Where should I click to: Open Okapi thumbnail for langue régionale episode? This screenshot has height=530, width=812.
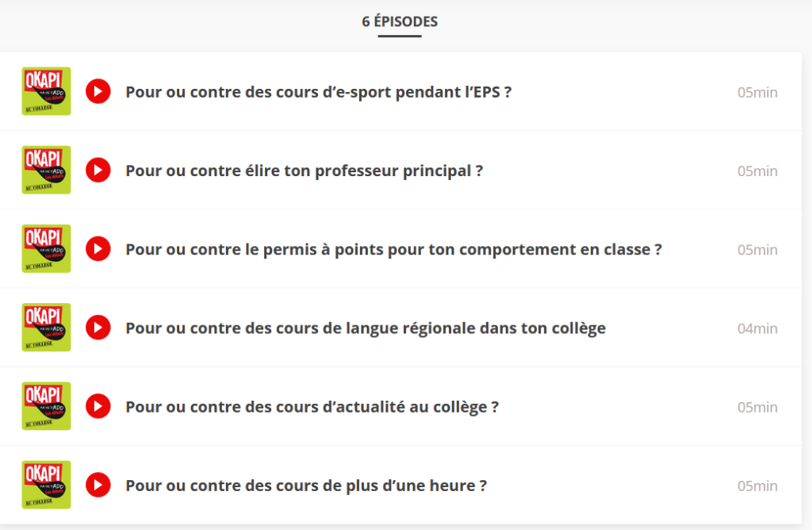[46, 327]
